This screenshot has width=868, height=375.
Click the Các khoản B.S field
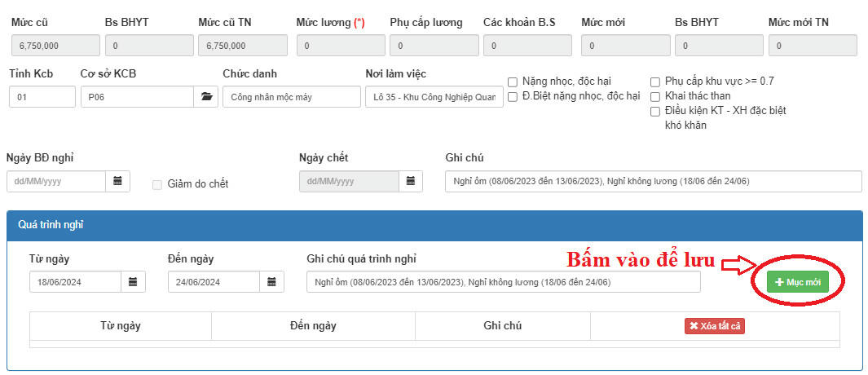click(527, 46)
